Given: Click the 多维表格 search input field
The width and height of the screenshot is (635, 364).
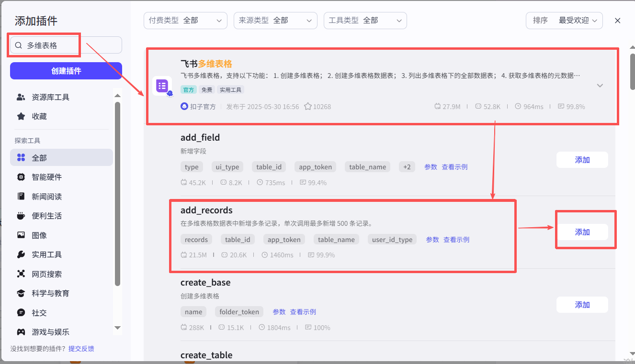Looking at the screenshot, I should [x=72, y=45].
